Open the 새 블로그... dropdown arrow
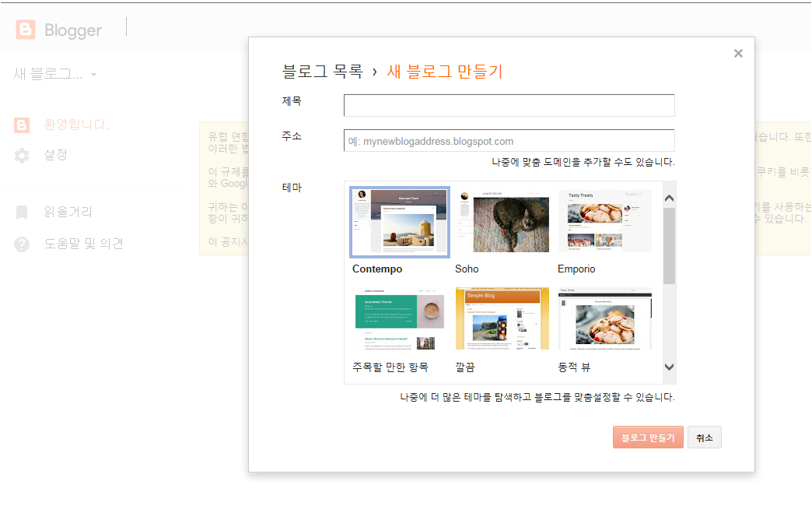This screenshot has width=812, height=513. (x=94, y=75)
